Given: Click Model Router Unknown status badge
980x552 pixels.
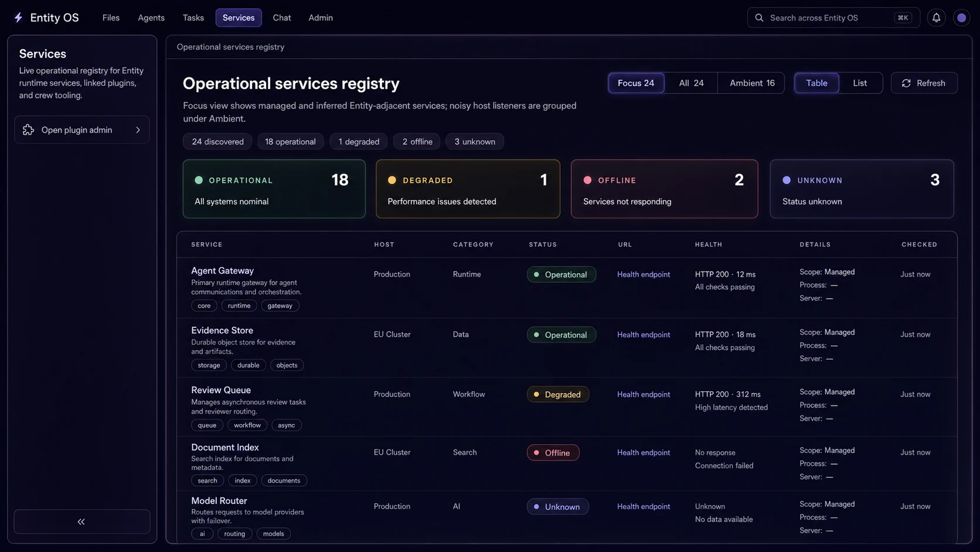Looking at the screenshot, I should click(x=557, y=506).
